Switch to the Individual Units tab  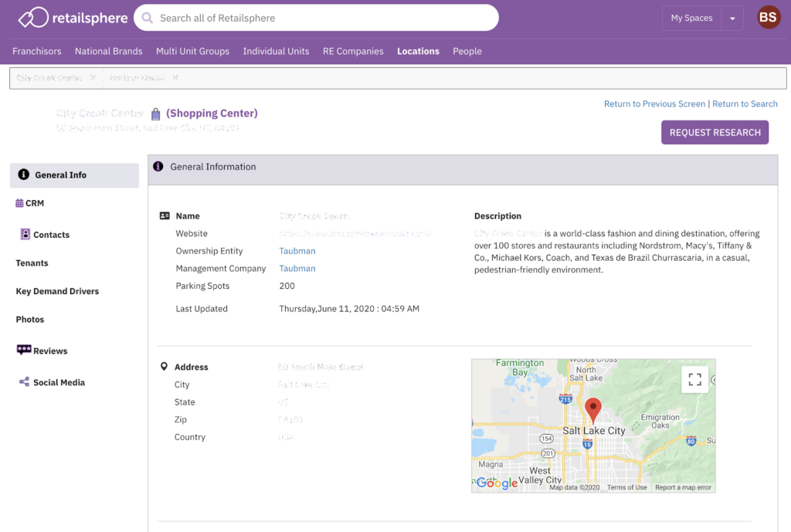(x=276, y=52)
